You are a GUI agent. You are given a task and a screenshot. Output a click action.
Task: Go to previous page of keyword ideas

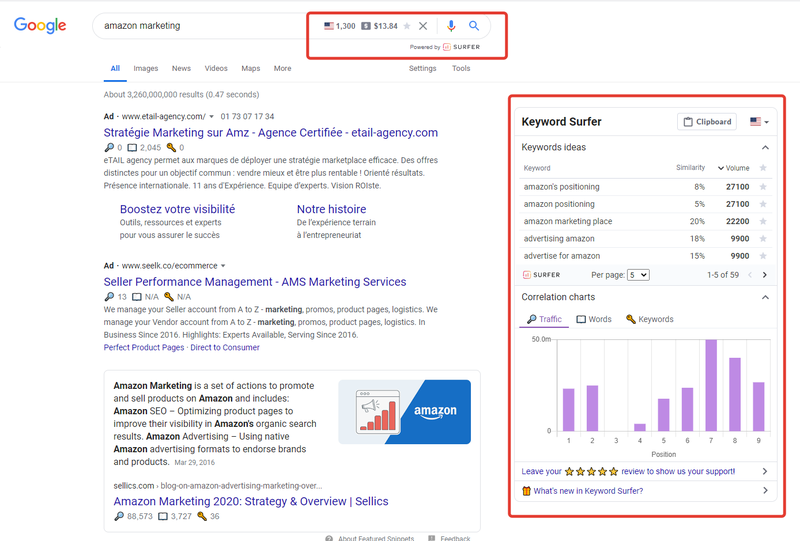coord(750,275)
